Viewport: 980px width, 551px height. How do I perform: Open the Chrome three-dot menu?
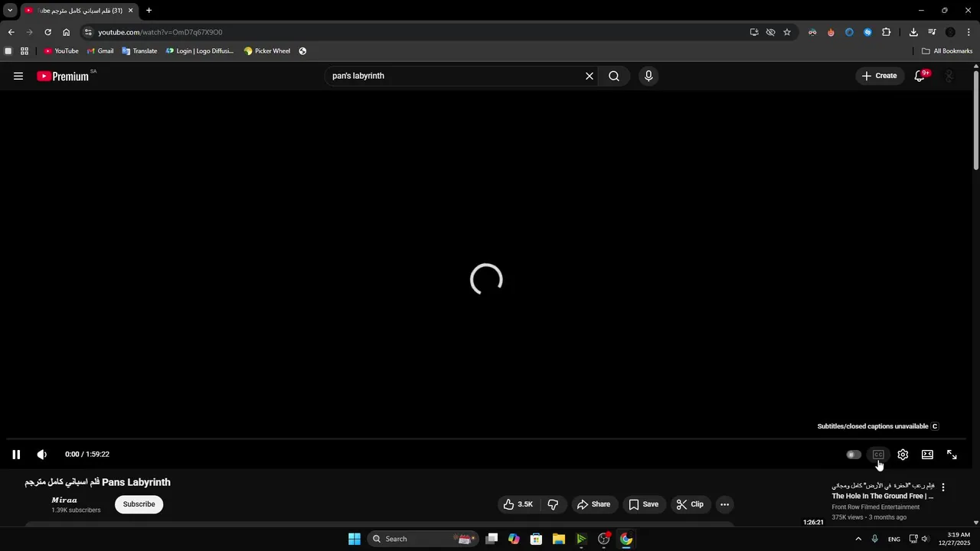[969, 32]
